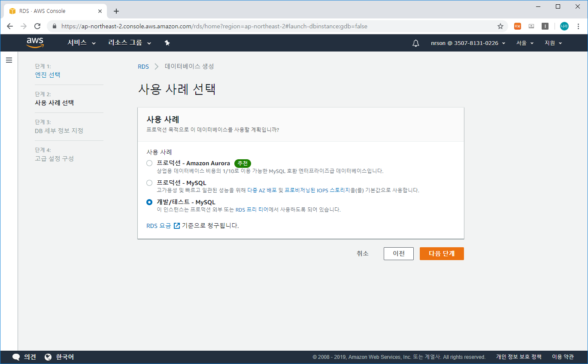
Task: Expand the 리소스 그룹 dropdown
Action: point(130,43)
